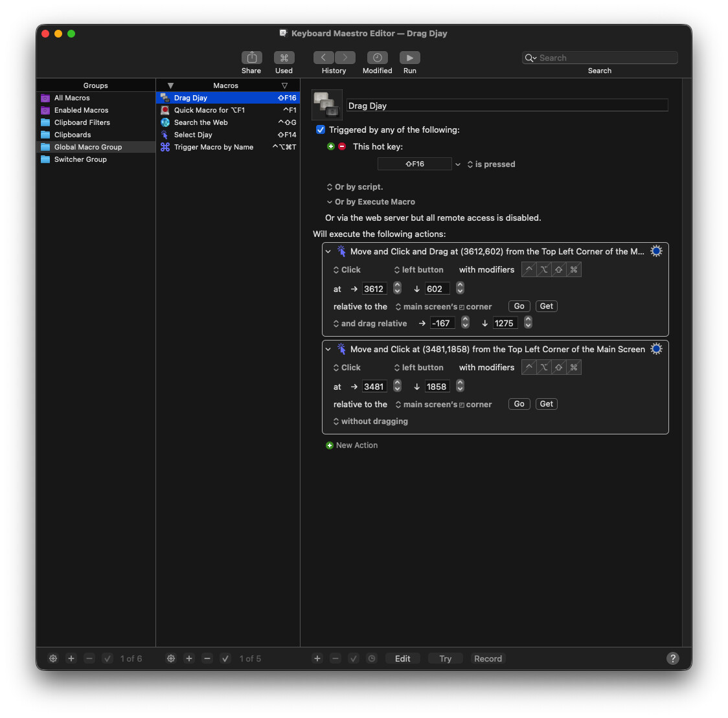This screenshot has height=718, width=728.
Task: Open the 'is pressed' dropdown
Action: coord(491,164)
